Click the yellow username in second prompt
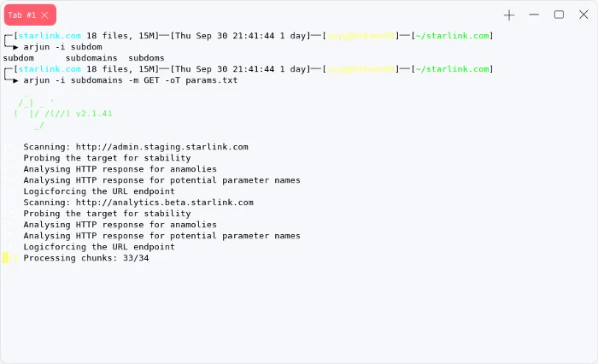The height and width of the screenshot is (364, 598). click(361, 69)
